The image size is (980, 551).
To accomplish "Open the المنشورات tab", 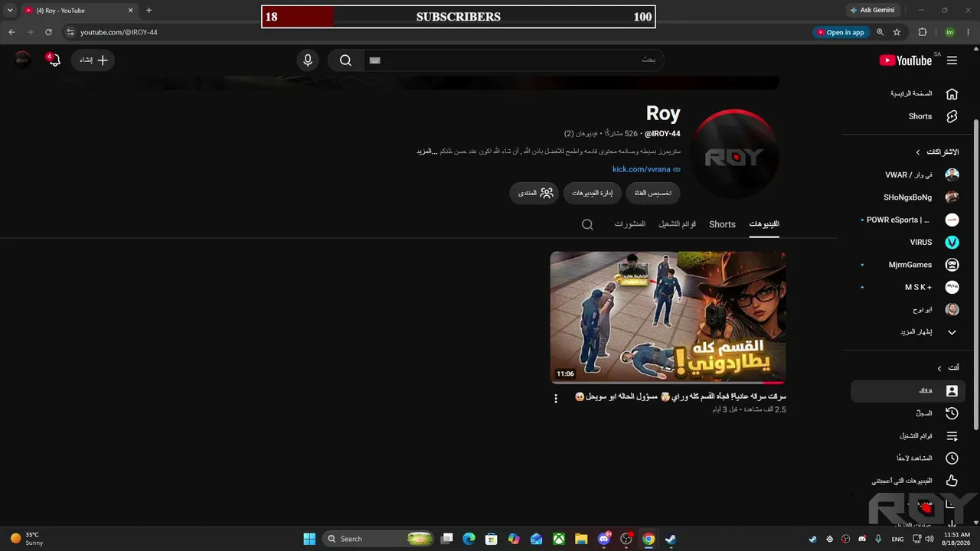I will (x=630, y=224).
